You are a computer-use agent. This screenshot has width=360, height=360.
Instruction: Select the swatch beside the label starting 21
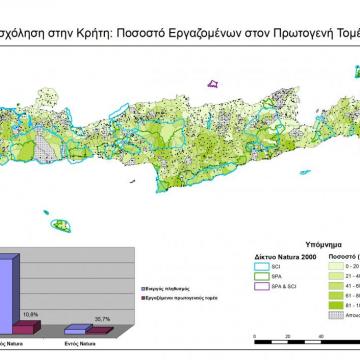(x=336, y=276)
